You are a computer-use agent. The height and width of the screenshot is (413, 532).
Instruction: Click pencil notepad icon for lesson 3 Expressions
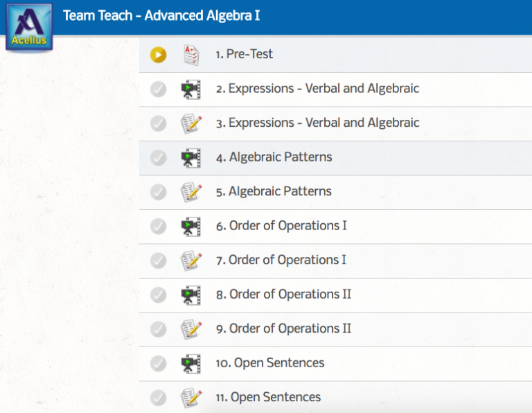tap(191, 123)
